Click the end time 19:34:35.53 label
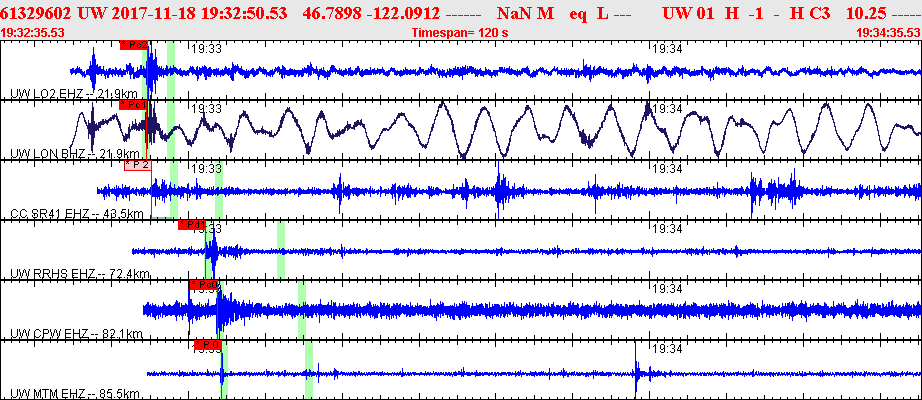Viewport: 922px width, 400px height. (888, 33)
